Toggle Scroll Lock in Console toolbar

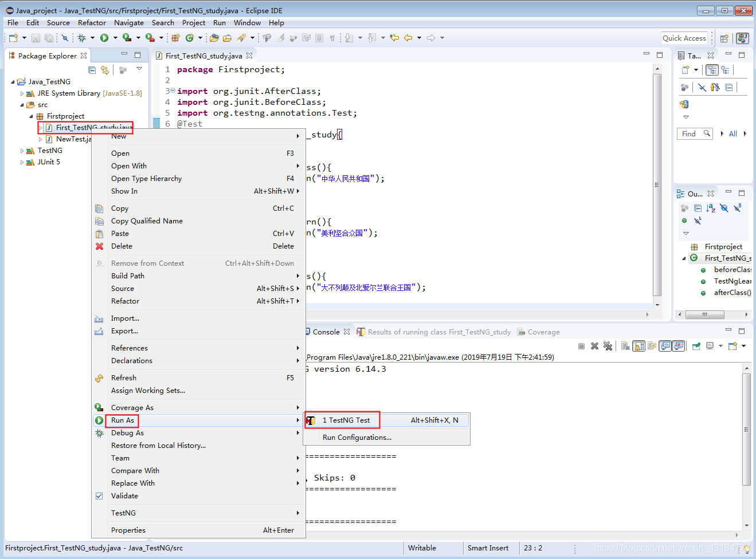pyautogui.click(x=639, y=346)
